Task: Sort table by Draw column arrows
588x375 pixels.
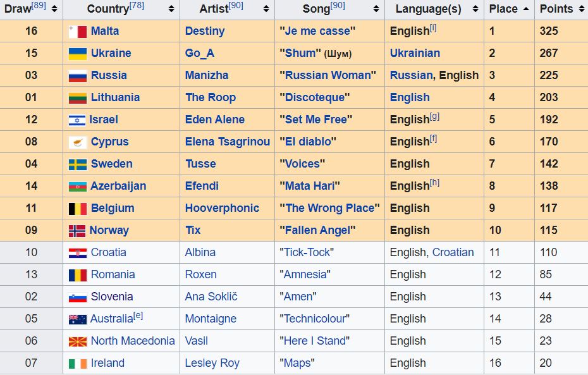Action: (x=55, y=9)
